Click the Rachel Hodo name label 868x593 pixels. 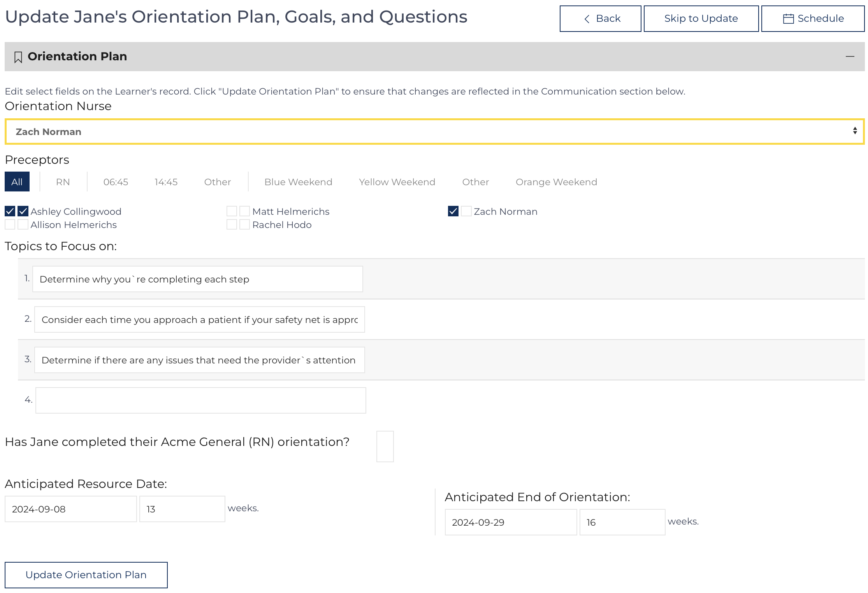(282, 225)
